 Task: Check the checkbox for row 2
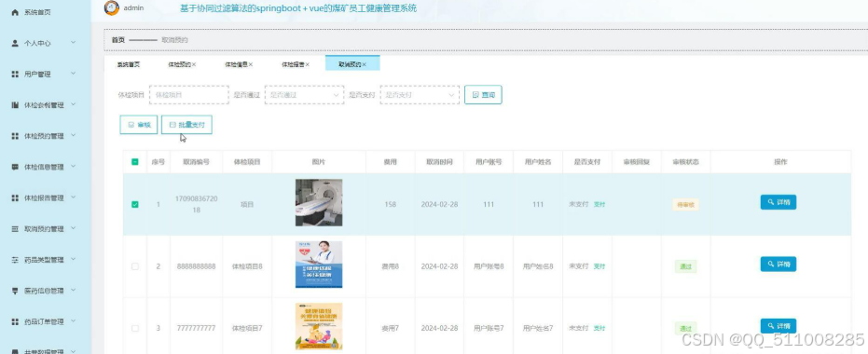click(x=135, y=266)
